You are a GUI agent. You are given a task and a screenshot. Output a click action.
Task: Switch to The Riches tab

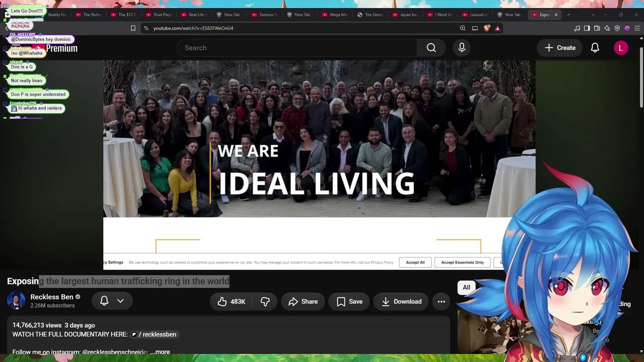pyautogui.click(x=89, y=15)
